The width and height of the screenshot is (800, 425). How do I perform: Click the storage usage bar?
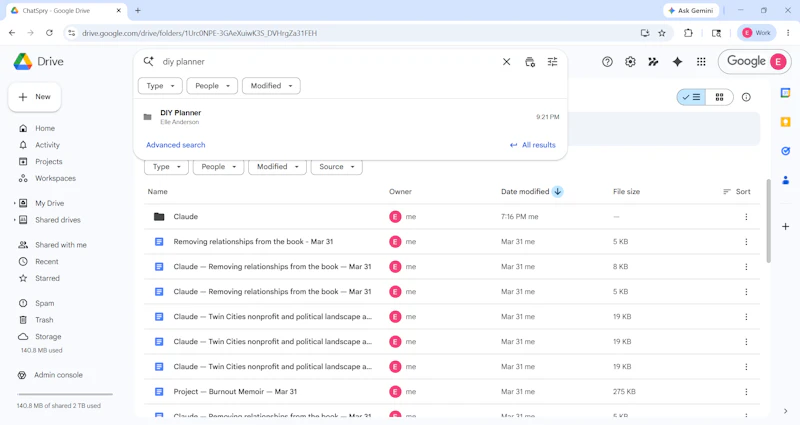65,394
